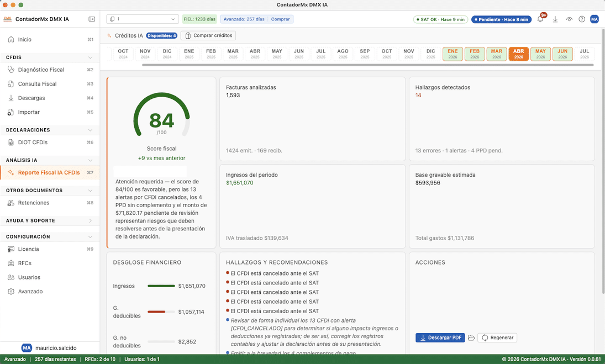Click the Avanzado gear icon
The image size is (605, 364).
point(11,292)
